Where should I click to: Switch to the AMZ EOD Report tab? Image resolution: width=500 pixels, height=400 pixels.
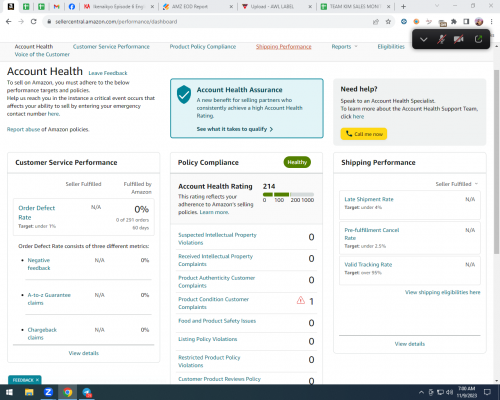click(x=197, y=7)
